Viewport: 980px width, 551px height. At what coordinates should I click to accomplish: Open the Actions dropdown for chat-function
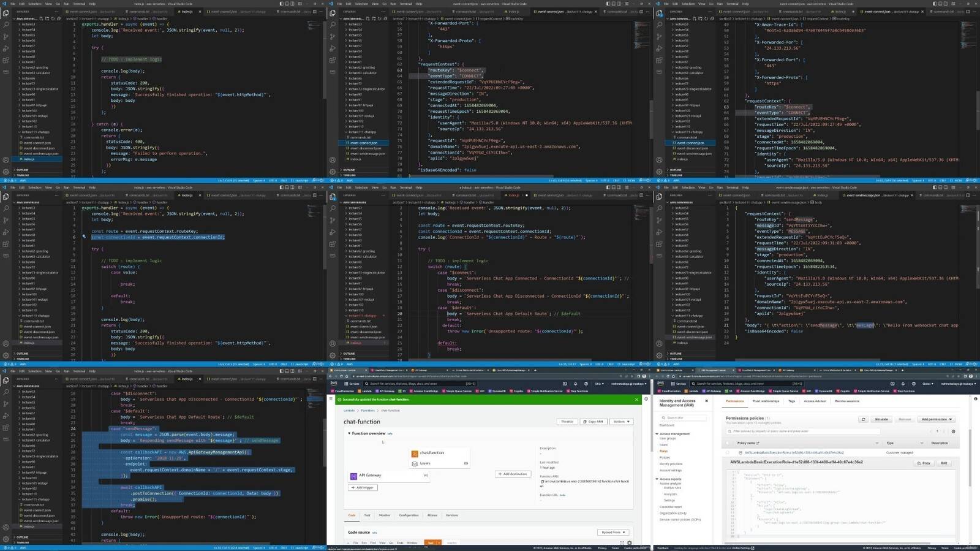pos(620,422)
